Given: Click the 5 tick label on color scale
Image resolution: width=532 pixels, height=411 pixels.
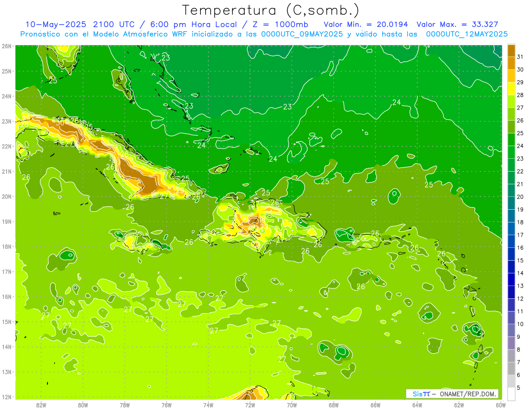Looking at the screenshot, I should point(519,388).
